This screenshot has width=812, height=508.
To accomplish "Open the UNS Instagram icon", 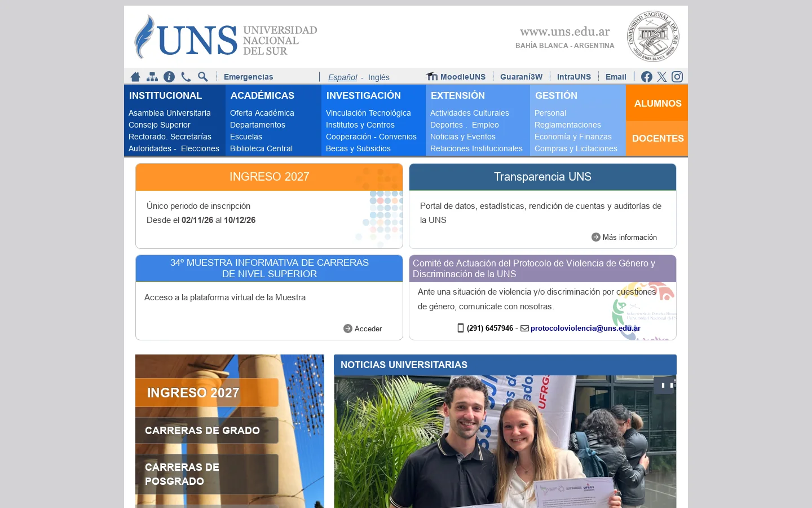I will (x=677, y=77).
